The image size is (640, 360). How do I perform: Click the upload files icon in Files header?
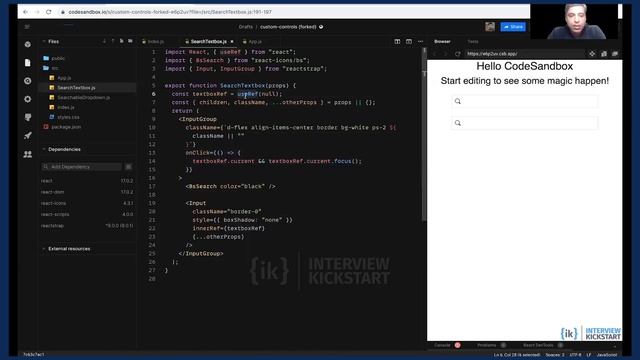[113, 41]
